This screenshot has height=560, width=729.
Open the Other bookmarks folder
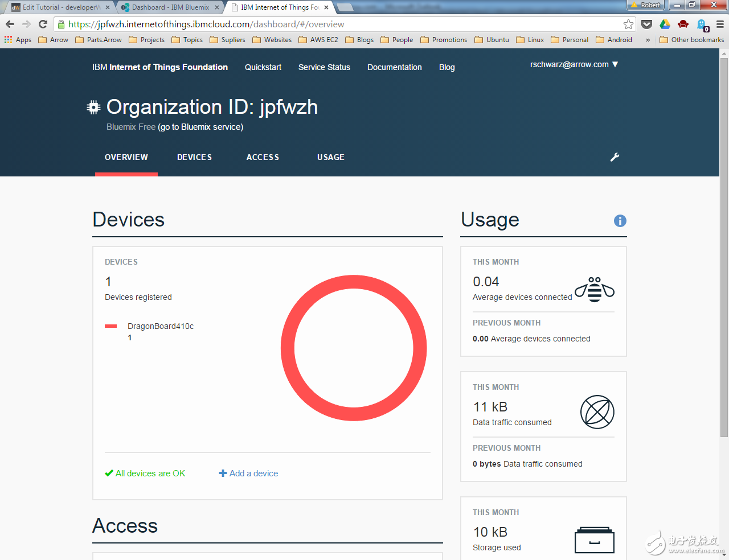(691, 40)
